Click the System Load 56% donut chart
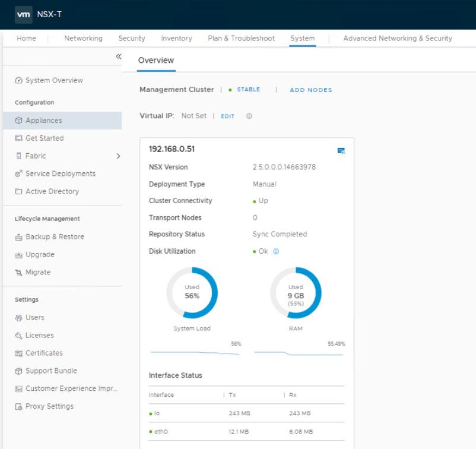Viewport: 476px width, 449px height. coord(192,293)
